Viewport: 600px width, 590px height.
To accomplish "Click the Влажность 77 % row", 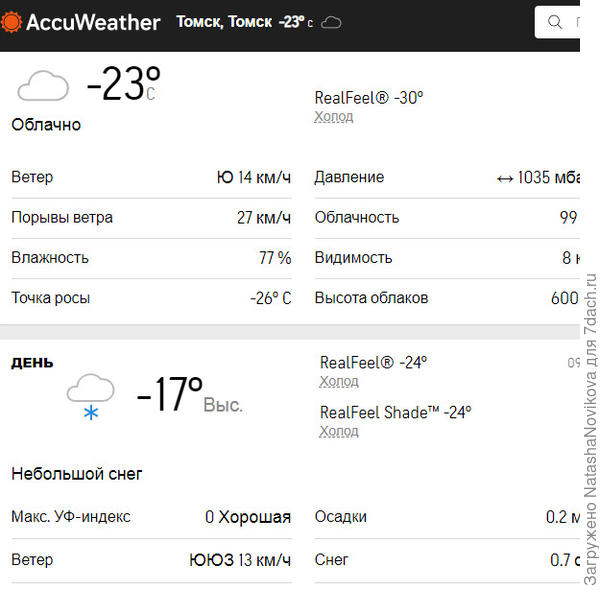I will point(151,258).
